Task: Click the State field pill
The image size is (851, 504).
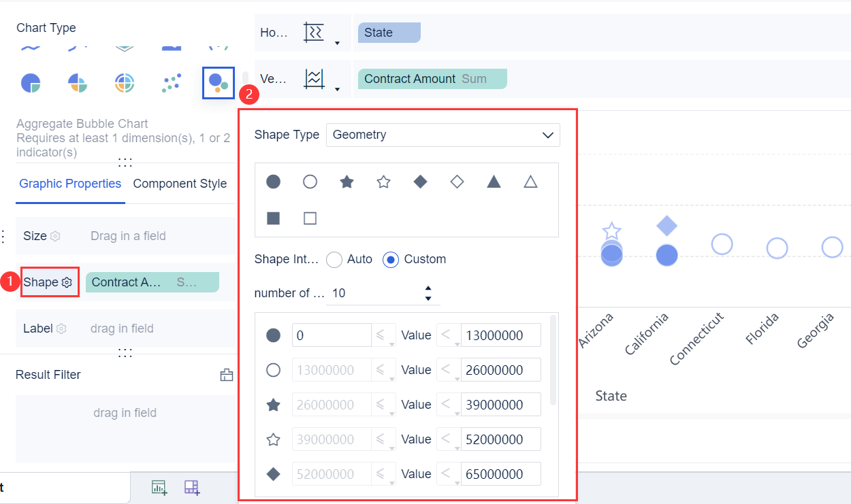Action: coord(386,33)
